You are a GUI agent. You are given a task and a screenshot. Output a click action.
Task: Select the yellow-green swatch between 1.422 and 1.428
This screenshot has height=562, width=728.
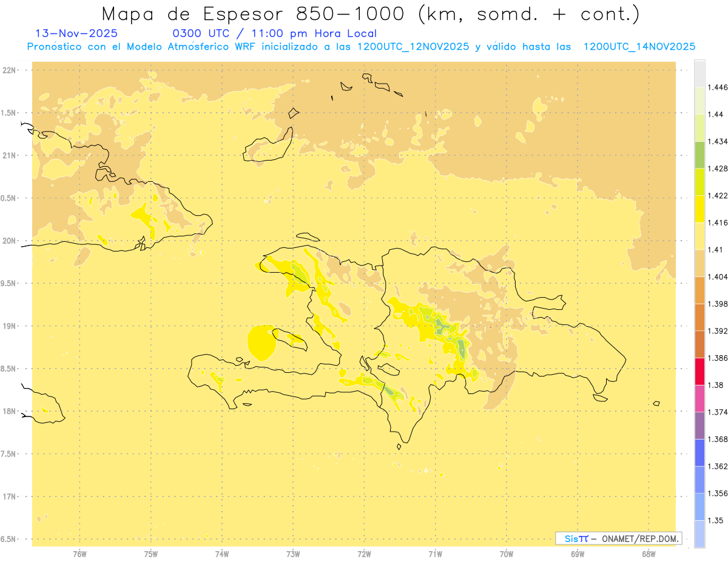699,182
